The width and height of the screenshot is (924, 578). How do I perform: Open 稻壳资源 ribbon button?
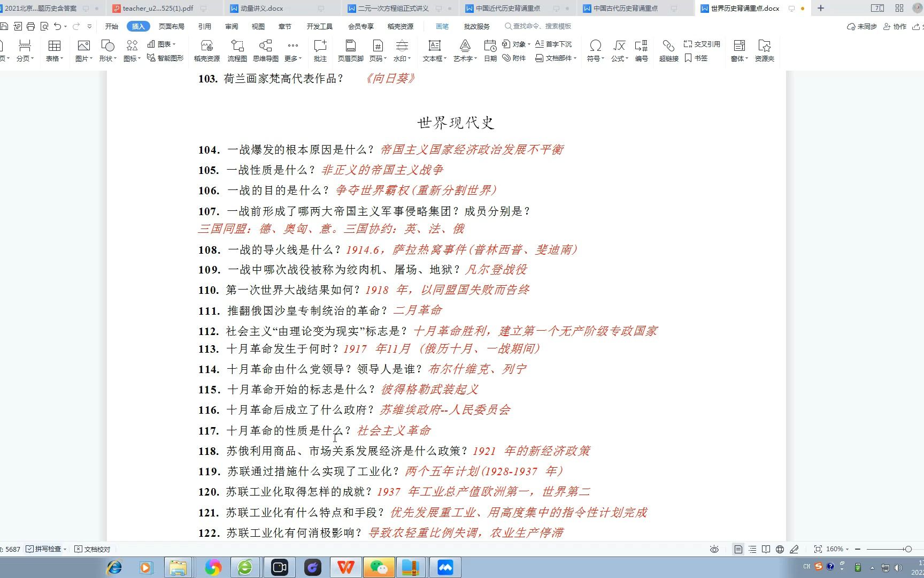(x=207, y=51)
